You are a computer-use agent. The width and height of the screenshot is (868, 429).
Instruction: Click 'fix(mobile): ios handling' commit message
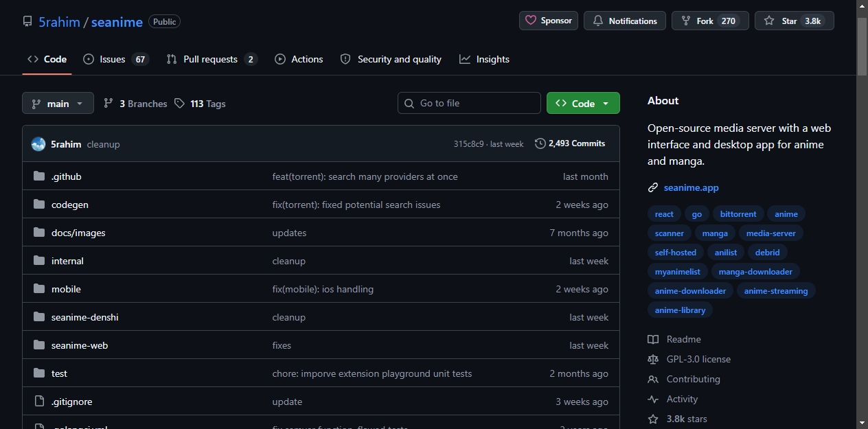pos(323,289)
